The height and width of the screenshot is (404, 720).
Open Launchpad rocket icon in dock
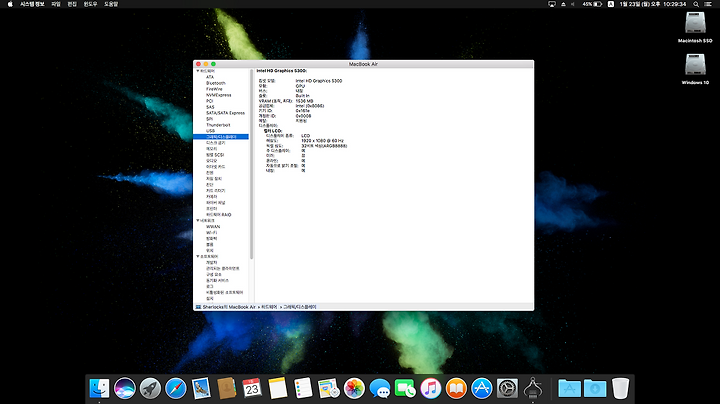tap(150, 388)
